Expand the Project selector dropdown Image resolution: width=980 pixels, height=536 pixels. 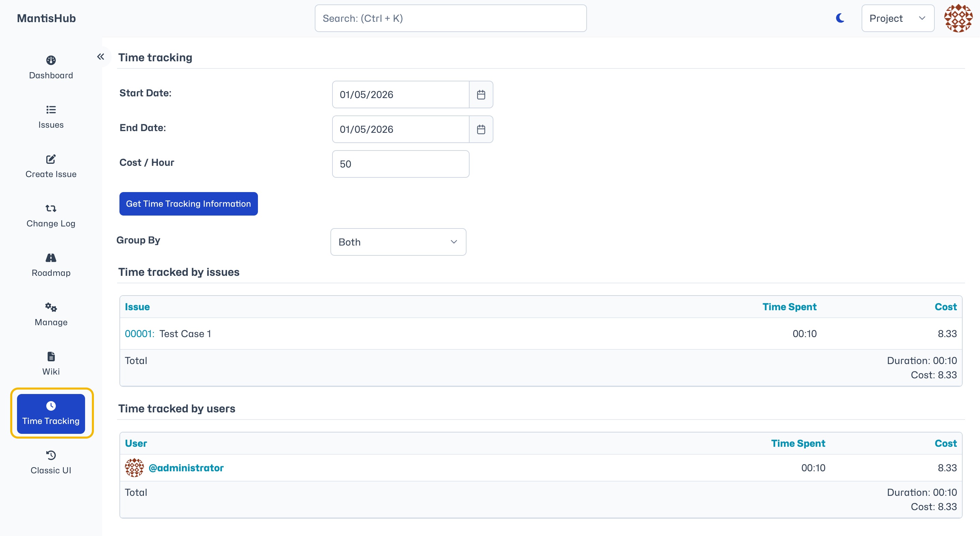tap(897, 18)
